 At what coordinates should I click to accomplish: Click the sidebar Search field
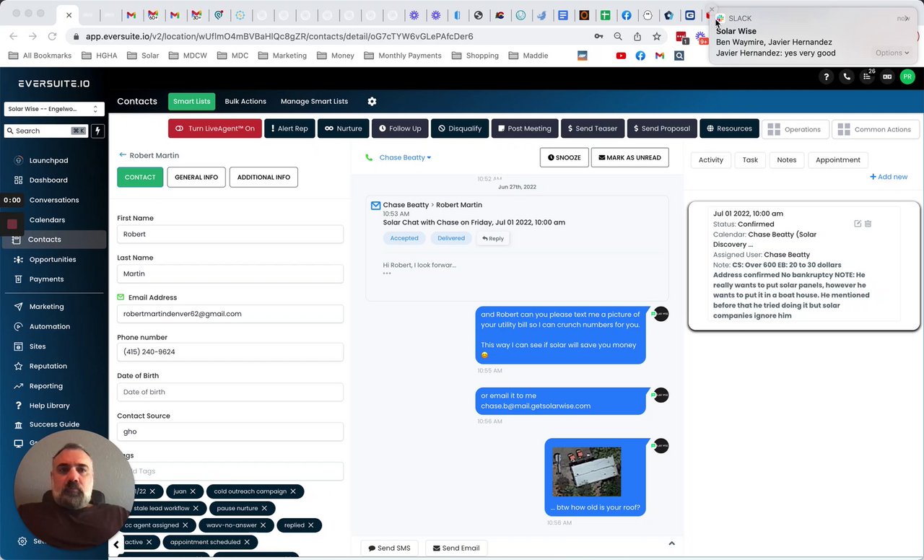click(x=46, y=131)
